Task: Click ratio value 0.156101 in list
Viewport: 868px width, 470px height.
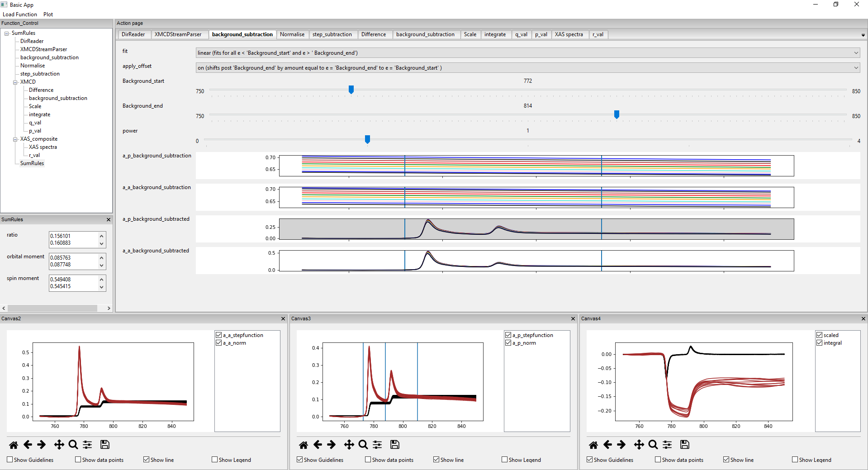Action: 60,236
